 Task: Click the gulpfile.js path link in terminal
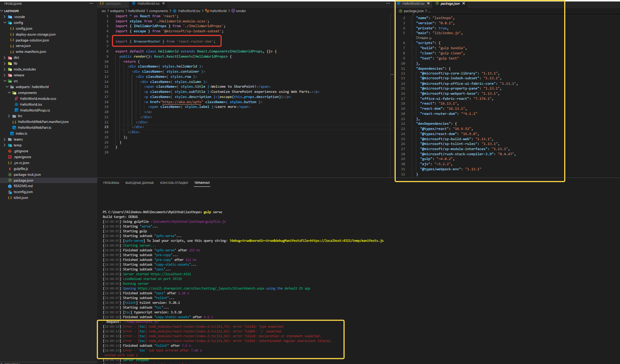(188, 222)
